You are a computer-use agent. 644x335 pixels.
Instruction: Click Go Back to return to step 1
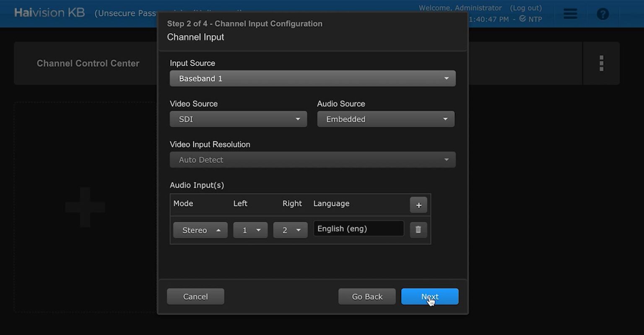(367, 296)
